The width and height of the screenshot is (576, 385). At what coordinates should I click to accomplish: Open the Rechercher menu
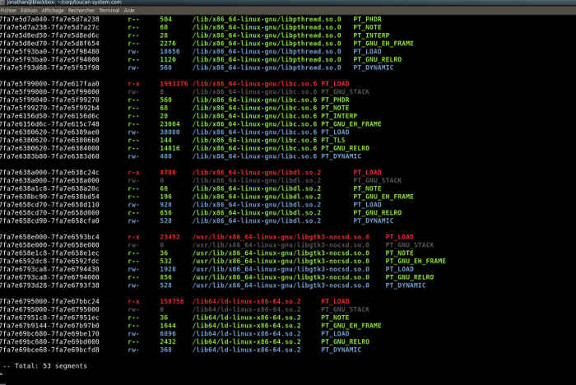80,10
